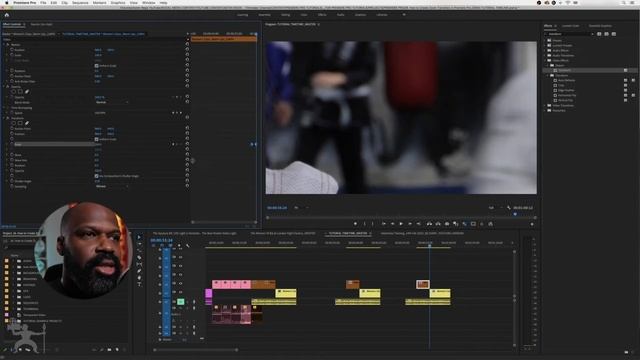Open the Program Monitor button editor

[x=532, y=224]
